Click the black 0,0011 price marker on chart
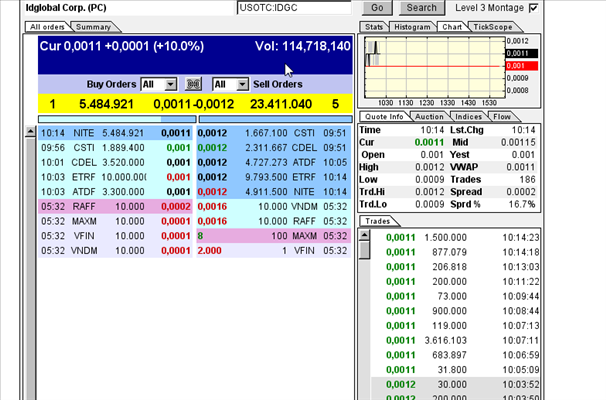Image resolution: width=606 pixels, height=400 pixels. click(522, 53)
